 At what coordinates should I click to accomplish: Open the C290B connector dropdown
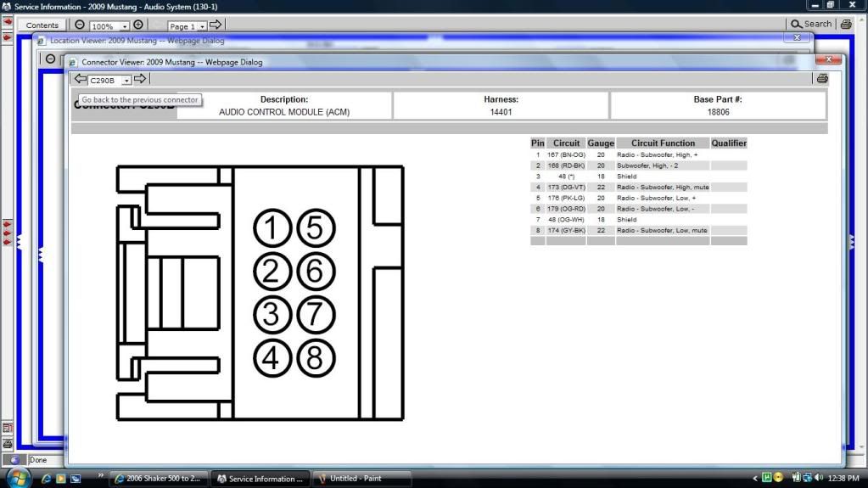[126, 80]
